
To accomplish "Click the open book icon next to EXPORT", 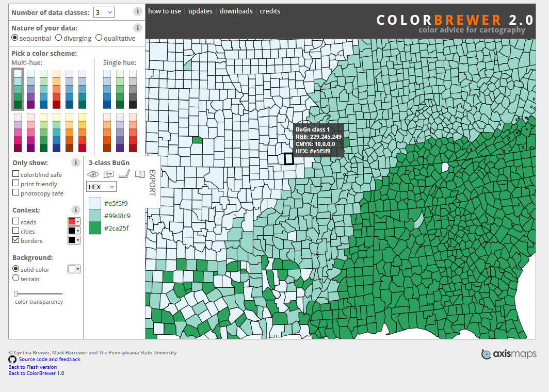I will [x=140, y=174].
